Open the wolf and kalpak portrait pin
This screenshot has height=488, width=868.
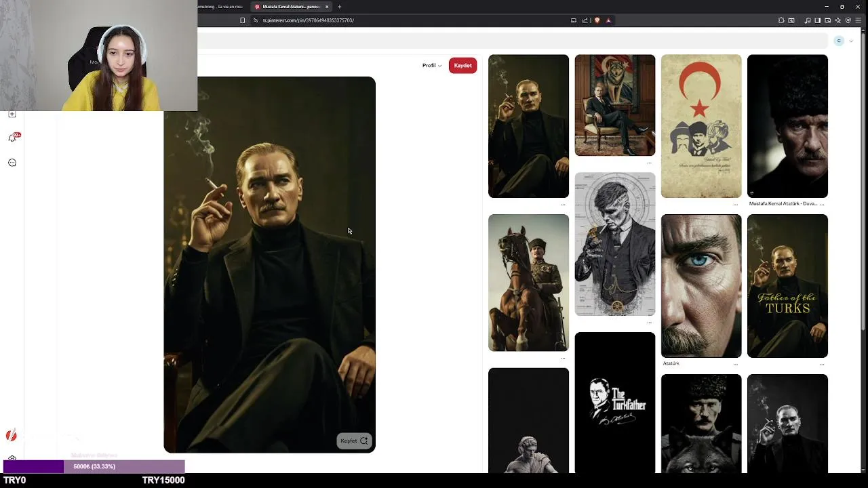(x=701, y=424)
